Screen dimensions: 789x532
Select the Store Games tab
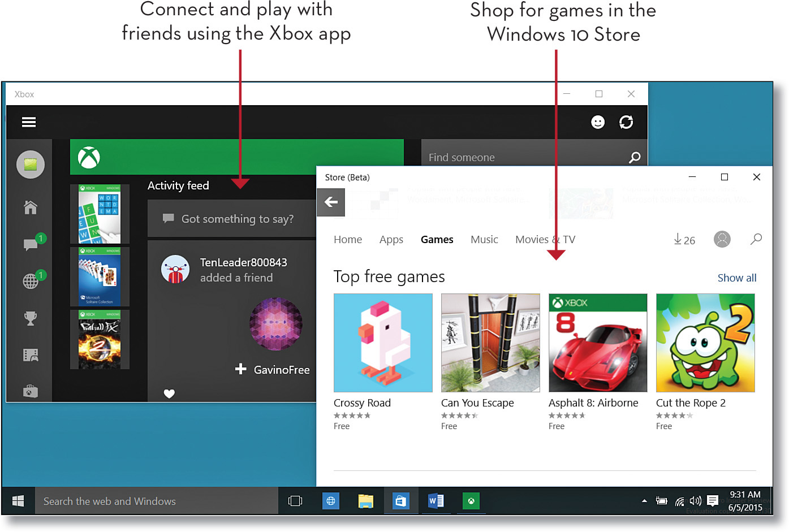(437, 240)
